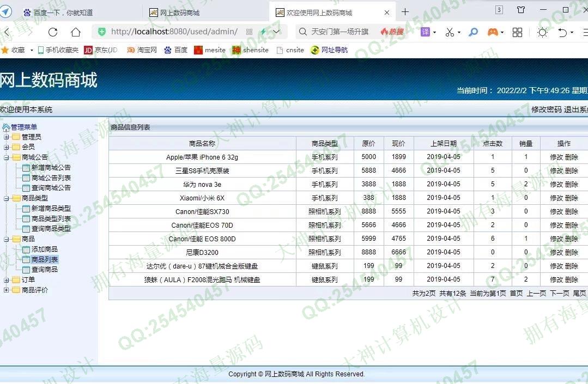Open the game controller icon
Viewport: 588px width, 384px height.
493,32
